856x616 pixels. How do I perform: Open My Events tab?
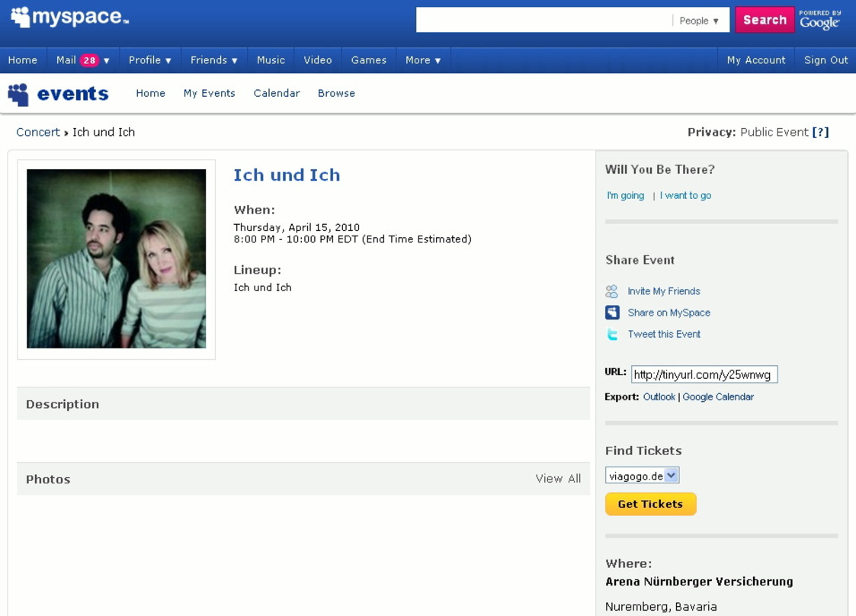(x=209, y=93)
